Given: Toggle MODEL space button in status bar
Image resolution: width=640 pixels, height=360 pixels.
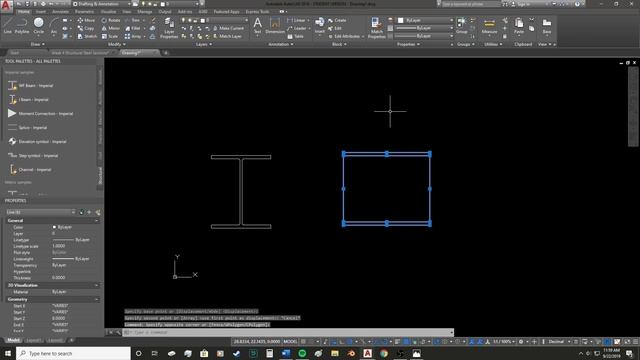Looking at the screenshot, I should click(x=290, y=342).
